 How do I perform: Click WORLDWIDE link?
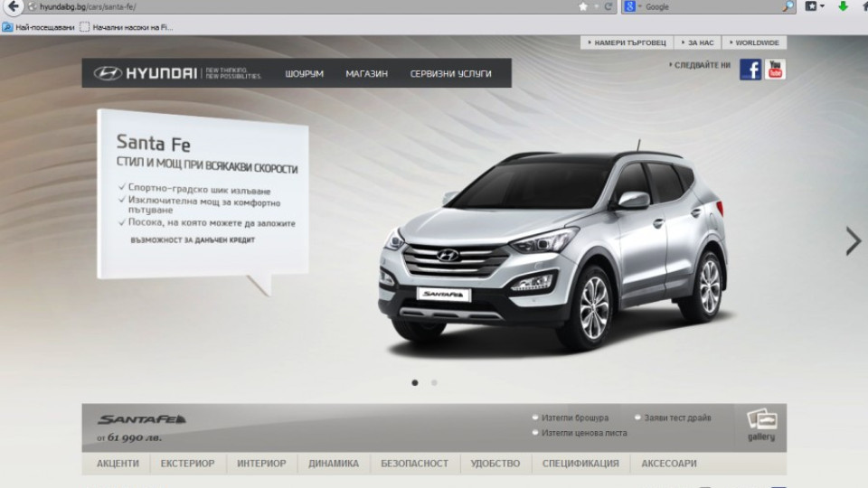click(754, 42)
